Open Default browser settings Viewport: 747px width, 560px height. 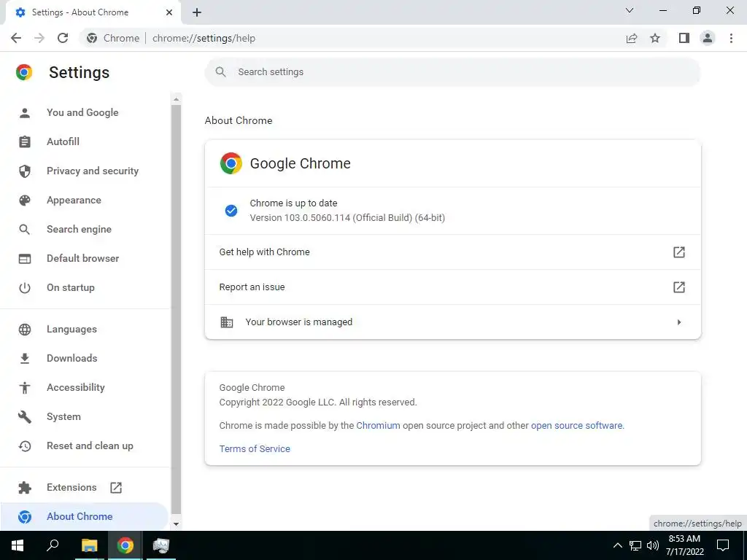pyautogui.click(x=83, y=258)
